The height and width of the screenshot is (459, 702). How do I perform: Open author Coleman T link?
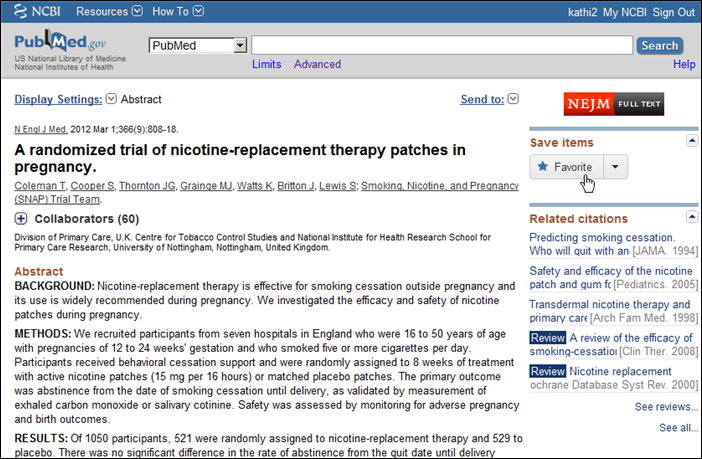click(x=40, y=185)
